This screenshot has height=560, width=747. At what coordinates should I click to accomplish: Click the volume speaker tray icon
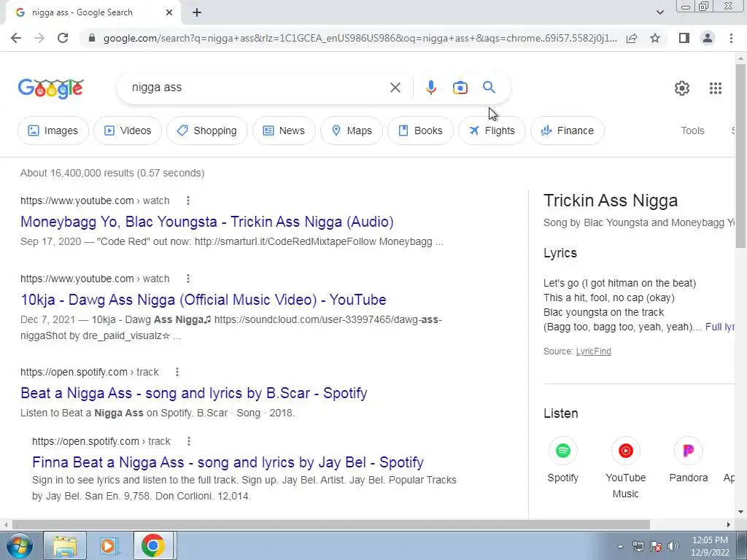(673, 546)
